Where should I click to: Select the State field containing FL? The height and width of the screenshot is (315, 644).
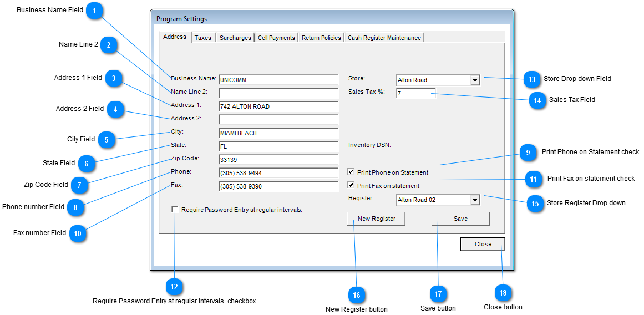pyautogui.click(x=278, y=146)
